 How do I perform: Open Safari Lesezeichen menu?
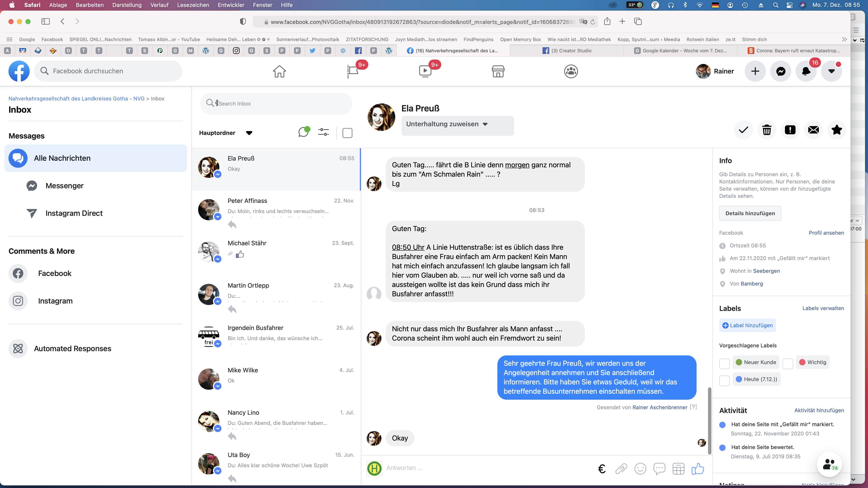[193, 5]
